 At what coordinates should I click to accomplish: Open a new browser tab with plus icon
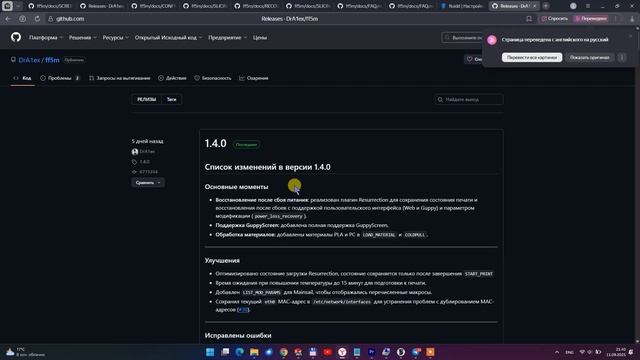pos(546,6)
